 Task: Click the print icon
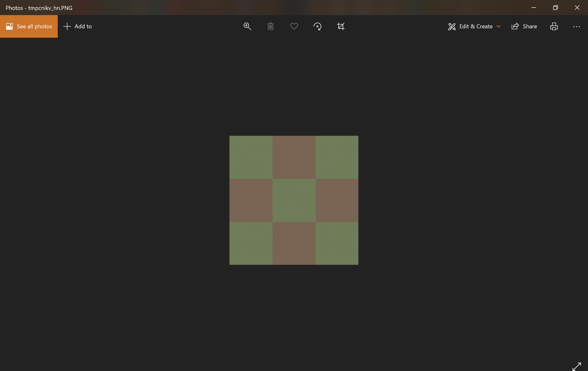[x=554, y=26]
